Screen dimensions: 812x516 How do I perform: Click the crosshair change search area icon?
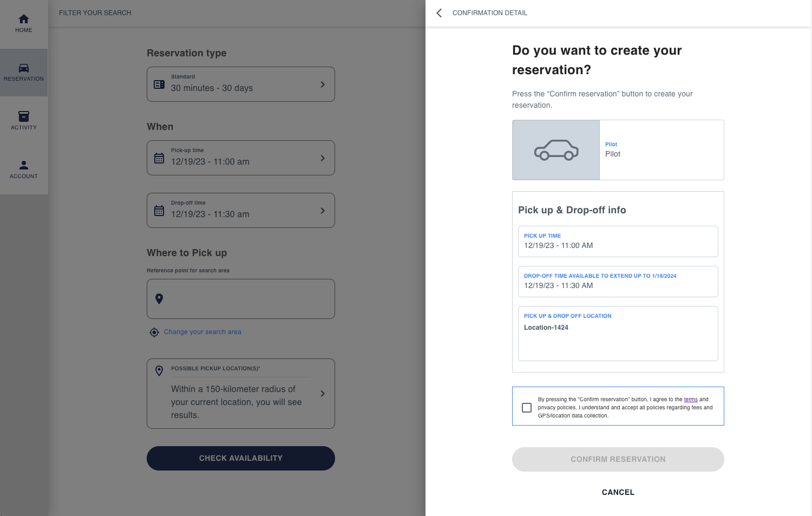pyautogui.click(x=154, y=332)
